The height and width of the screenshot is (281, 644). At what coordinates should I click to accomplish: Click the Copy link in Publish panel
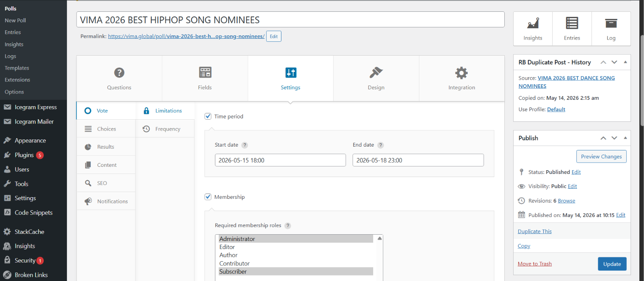coord(524,246)
